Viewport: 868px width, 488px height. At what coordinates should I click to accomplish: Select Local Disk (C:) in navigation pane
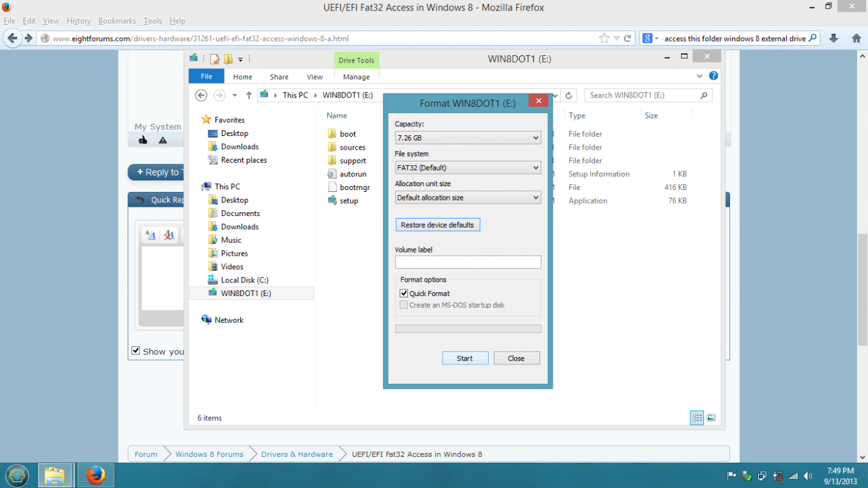[x=244, y=280]
